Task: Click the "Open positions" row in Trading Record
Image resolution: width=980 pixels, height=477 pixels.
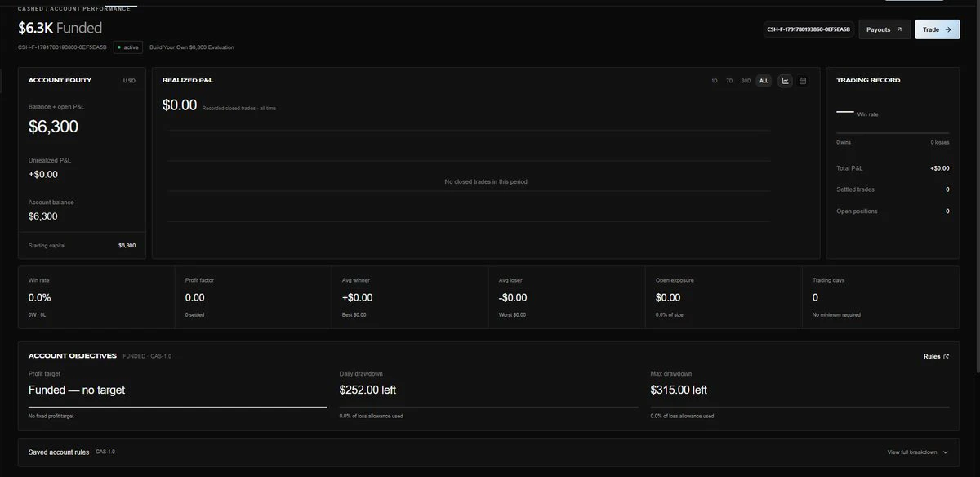Action: (x=893, y=212)
